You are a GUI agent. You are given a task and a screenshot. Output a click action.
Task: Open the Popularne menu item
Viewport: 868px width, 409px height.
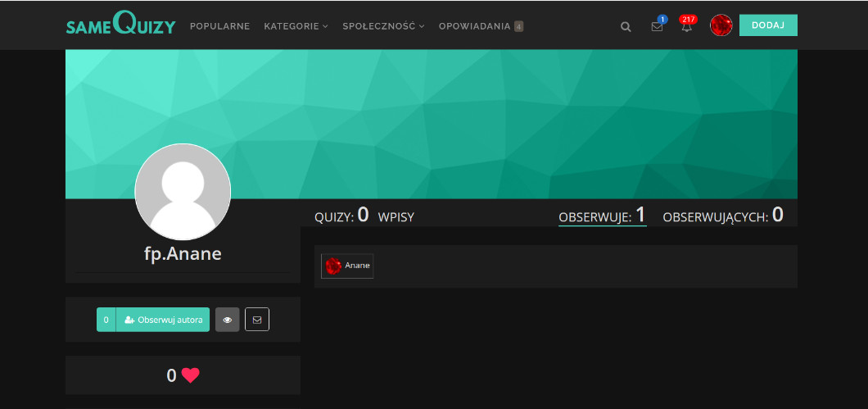pos(219,26)
